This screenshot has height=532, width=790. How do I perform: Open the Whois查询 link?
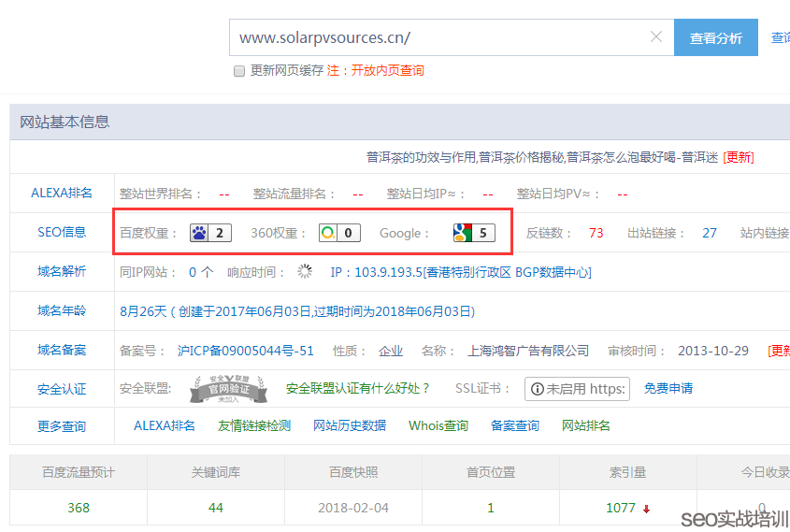pos(438,425)
